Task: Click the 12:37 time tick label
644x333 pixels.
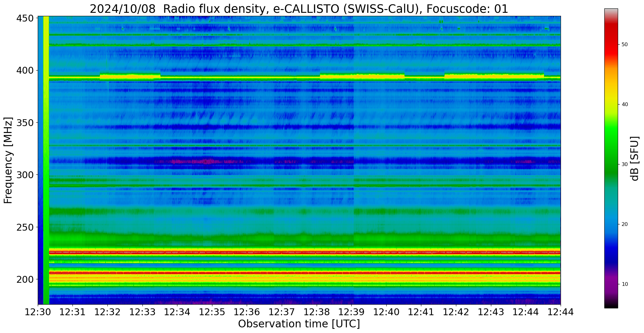Action: coord(282,312)
